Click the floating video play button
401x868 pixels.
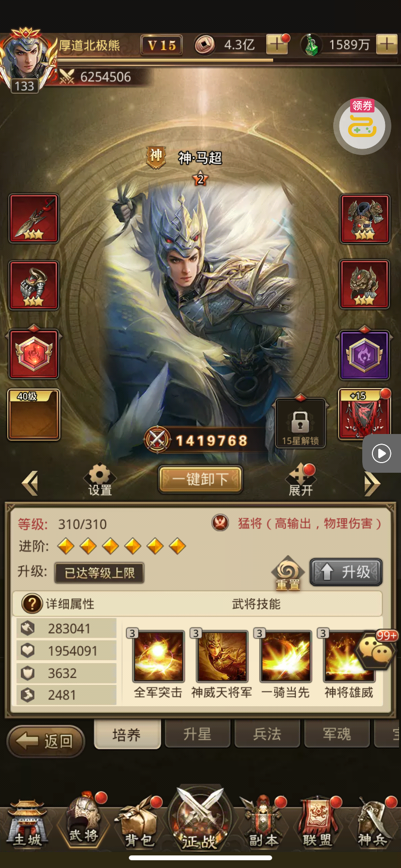(382, 453)
